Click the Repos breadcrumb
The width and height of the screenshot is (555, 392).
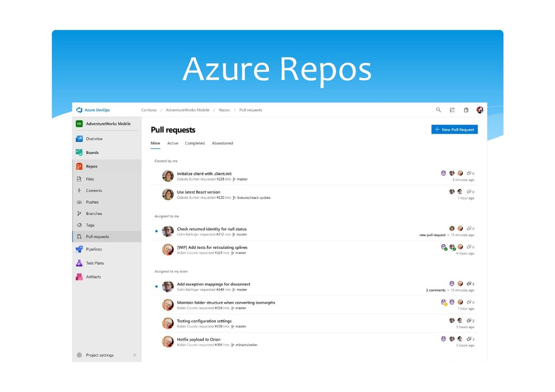click(x=224, y=110)
